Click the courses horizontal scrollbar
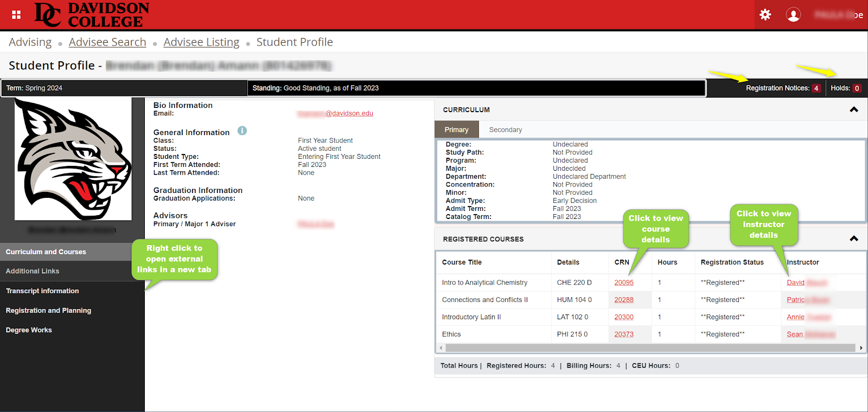Image resolution: width=868 pixels, height=412 pixels. [x=650, y=348]
